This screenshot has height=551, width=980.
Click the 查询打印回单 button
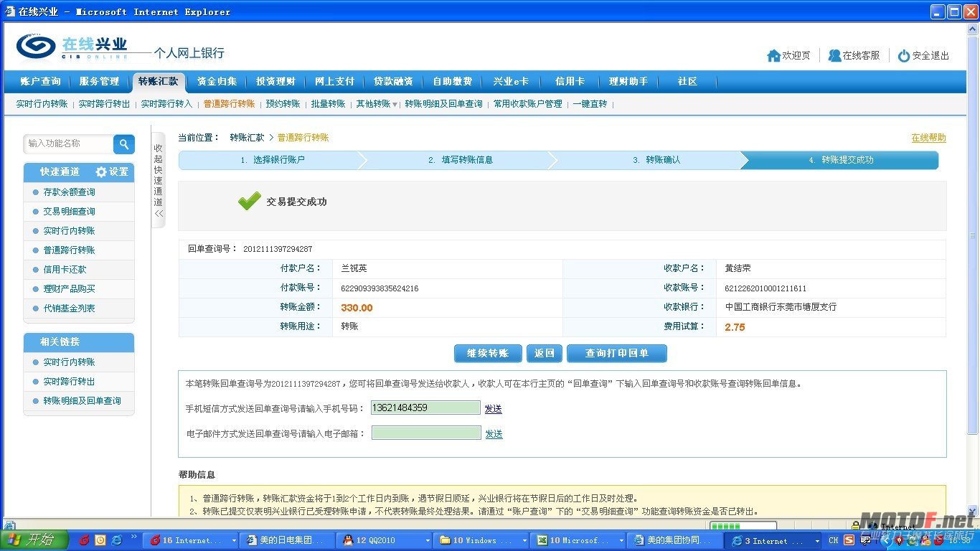[x=617, y=354]
